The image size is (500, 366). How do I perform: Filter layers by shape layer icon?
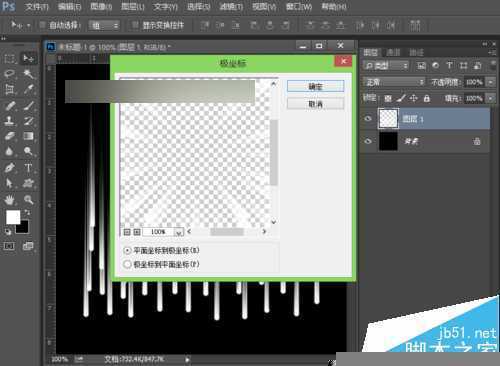pos(463,65)
